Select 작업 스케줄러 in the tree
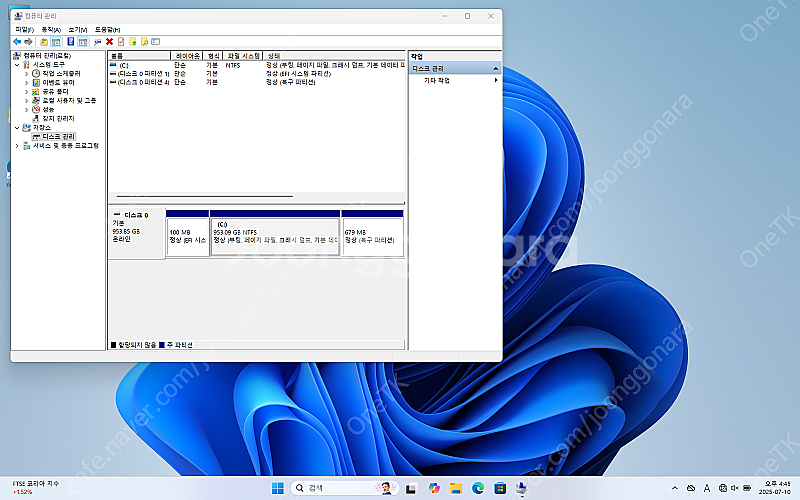This screenshot has height=500, width=800. point(61,74)
